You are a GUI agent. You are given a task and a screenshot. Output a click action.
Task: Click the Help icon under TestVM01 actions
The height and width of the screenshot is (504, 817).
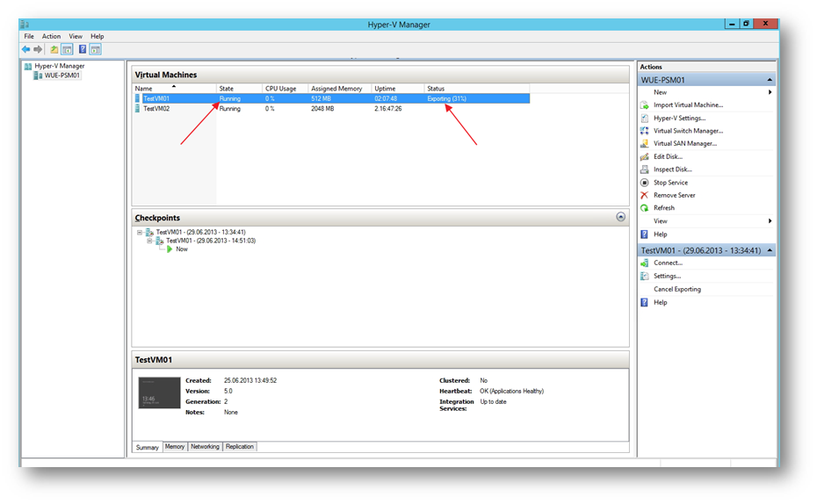[645, 303]
